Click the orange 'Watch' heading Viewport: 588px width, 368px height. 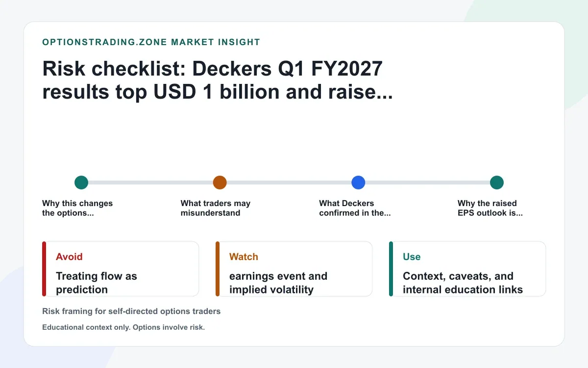[244, 257]
